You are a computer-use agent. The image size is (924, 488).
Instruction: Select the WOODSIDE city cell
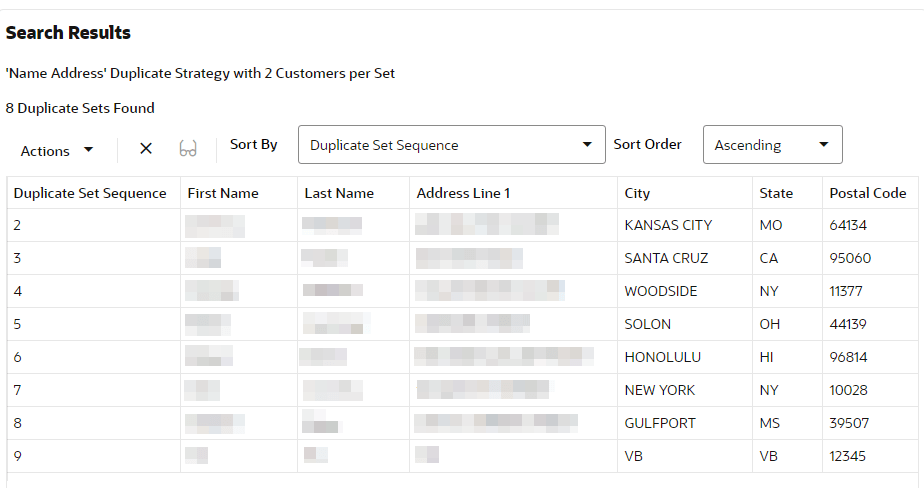pos(685,291)
